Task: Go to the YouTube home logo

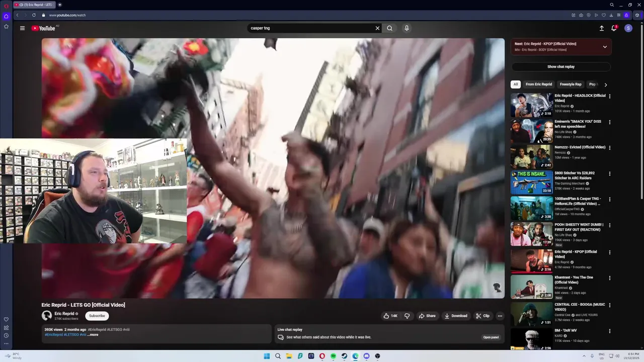Action: [44, 28]
